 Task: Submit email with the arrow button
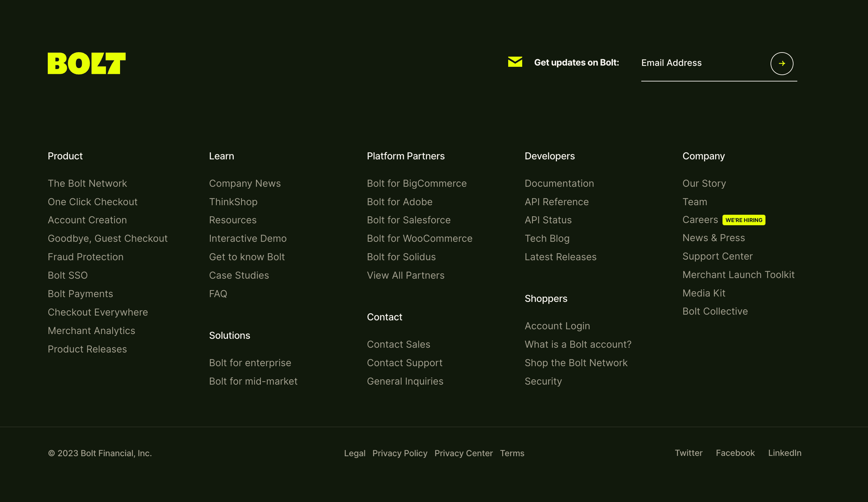781,64
